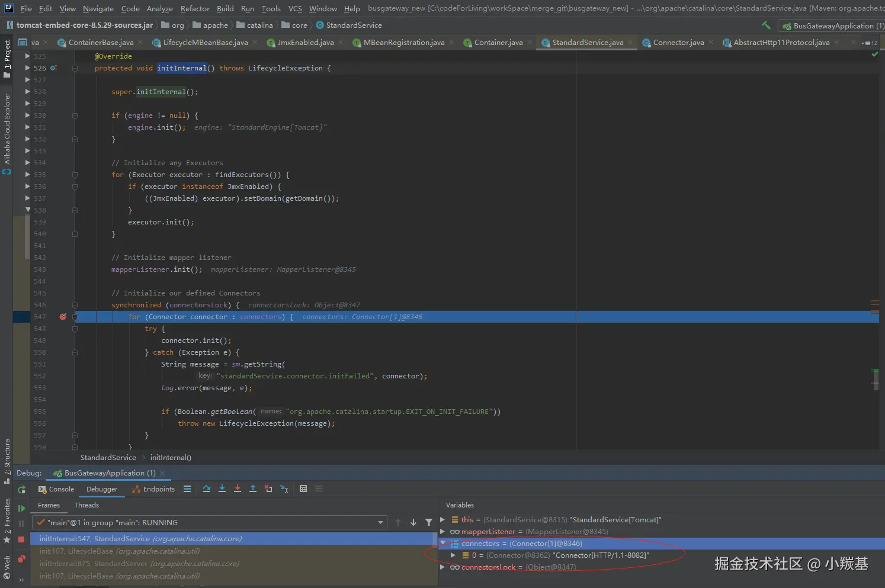Open the main thread selector dropdown

click(380, 523)
